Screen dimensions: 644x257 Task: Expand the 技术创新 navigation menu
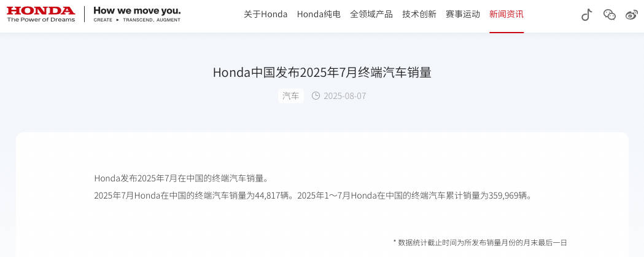click(x=419, y=14)
